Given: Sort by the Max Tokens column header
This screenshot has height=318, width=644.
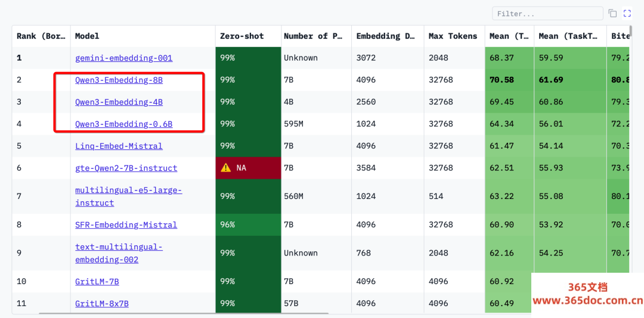Looking at the screenshot, I should [453, 36].
